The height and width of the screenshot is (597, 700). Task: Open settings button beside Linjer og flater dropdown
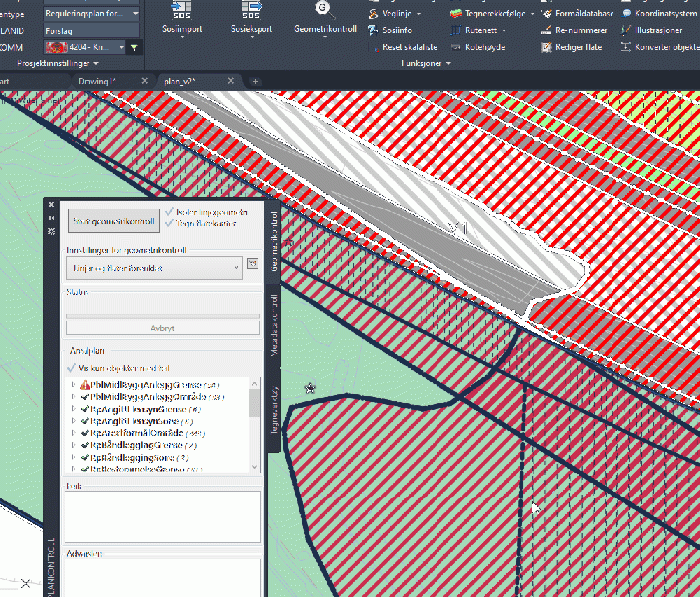pos(253,264)
